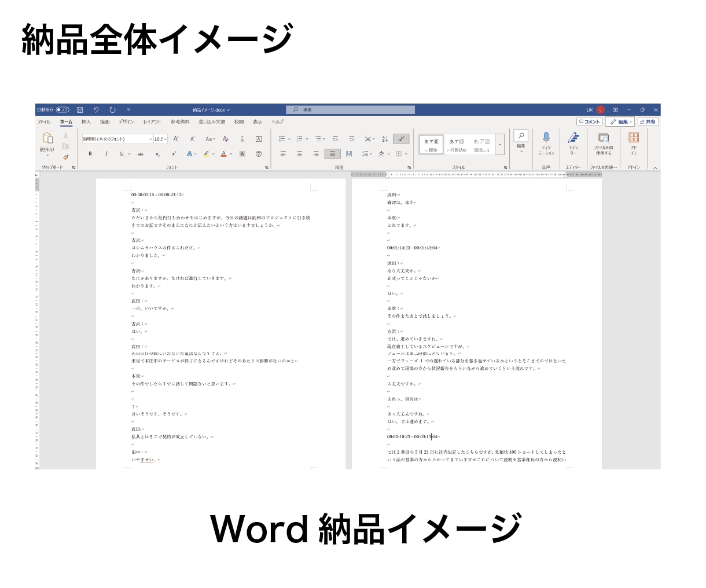Viewport: 706px width, 588px height.
Task: Expand the bullet list dropdown
Action: click(x=289, y=139)
